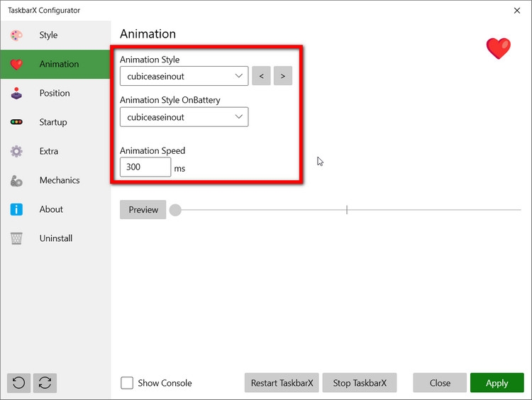Screen dimensions: 532x400
Task: Click the blue info icon beside About
Action: (16, 209)
